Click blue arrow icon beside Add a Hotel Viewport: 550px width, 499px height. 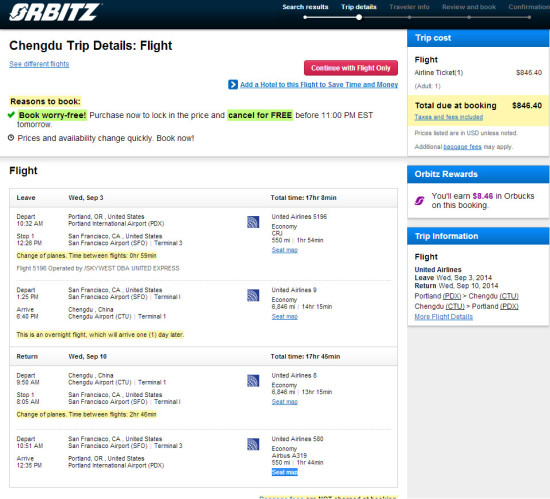pyautogui.click(x=233, y=85)
